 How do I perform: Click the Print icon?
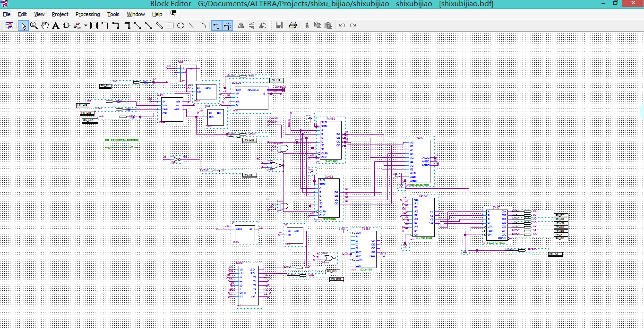[x=293, y=25]
